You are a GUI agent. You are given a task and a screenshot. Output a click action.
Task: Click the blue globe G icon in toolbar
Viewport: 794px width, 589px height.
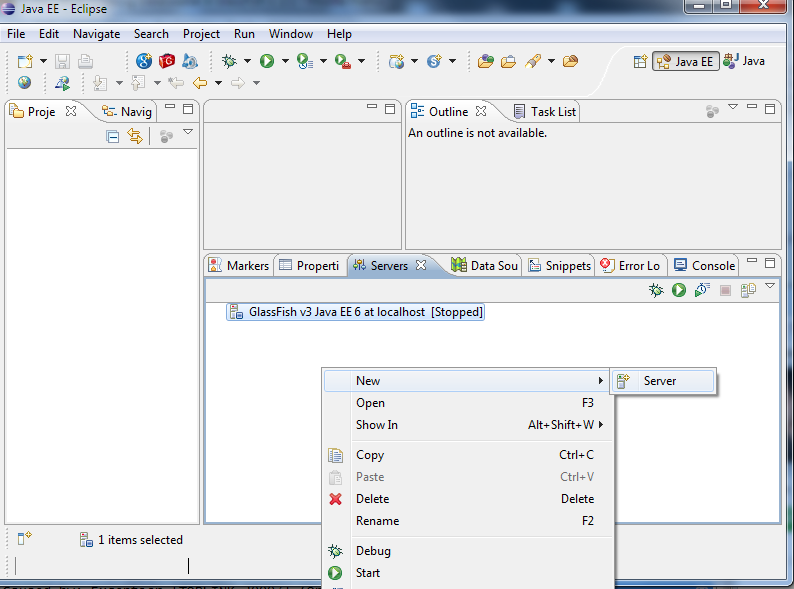coord(144,61)
